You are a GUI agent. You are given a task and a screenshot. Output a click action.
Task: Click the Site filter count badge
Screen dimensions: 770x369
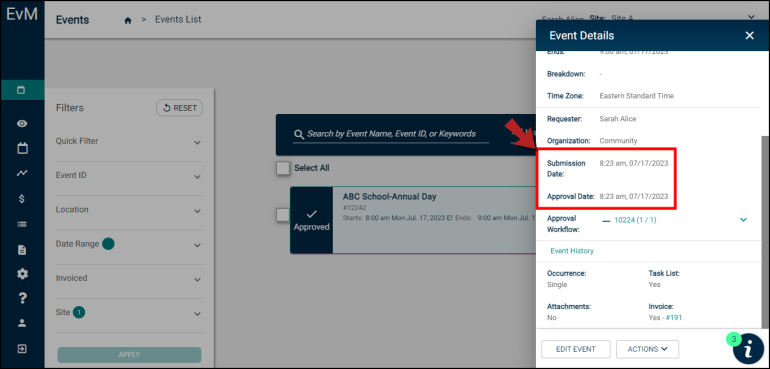click(79, 312)
